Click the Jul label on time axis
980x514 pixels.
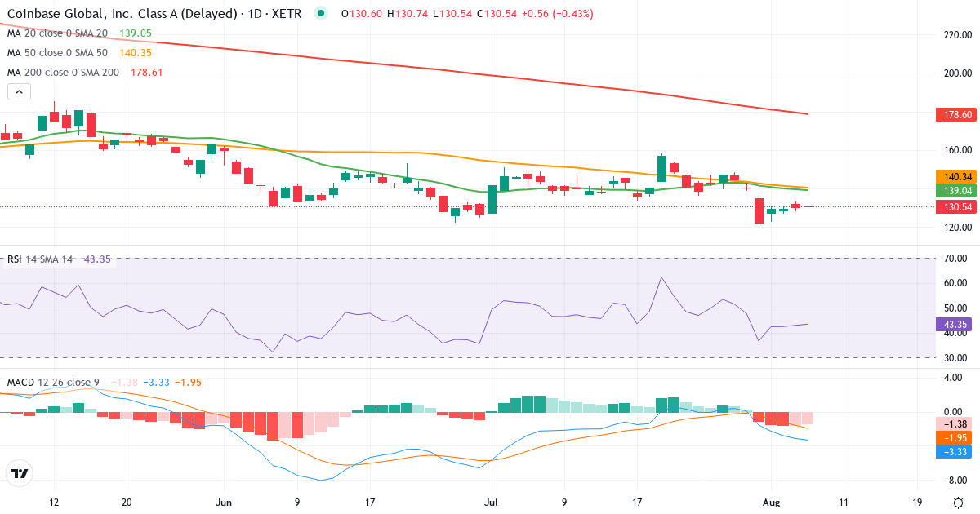click(x=491, y=502)
